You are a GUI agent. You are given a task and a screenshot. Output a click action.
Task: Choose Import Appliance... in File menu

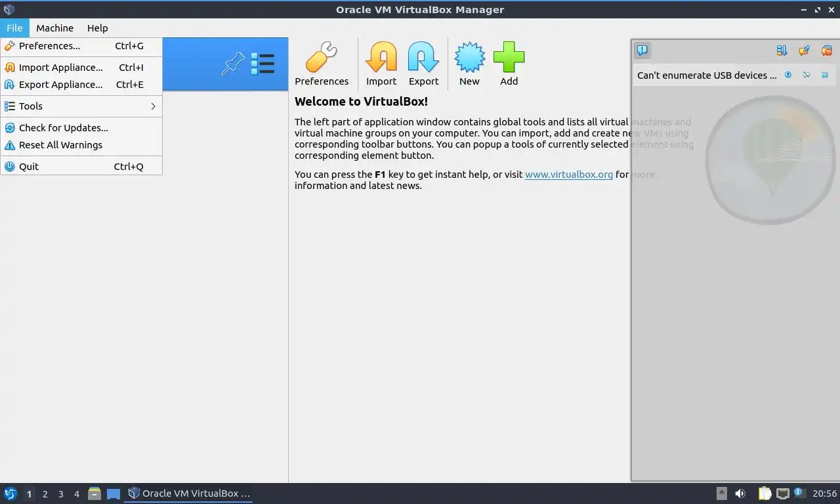[x=81, y=67]
